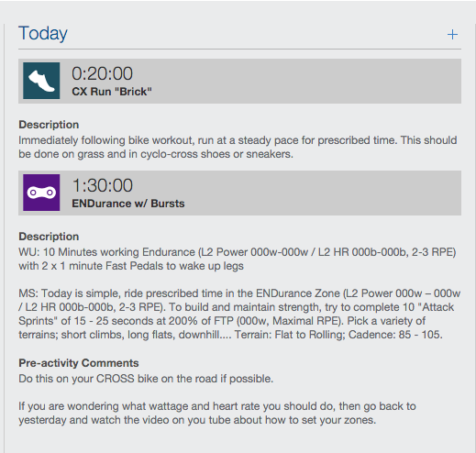Open the CX Run workout header bar
The image size is (476, 453).
[239, 81]
